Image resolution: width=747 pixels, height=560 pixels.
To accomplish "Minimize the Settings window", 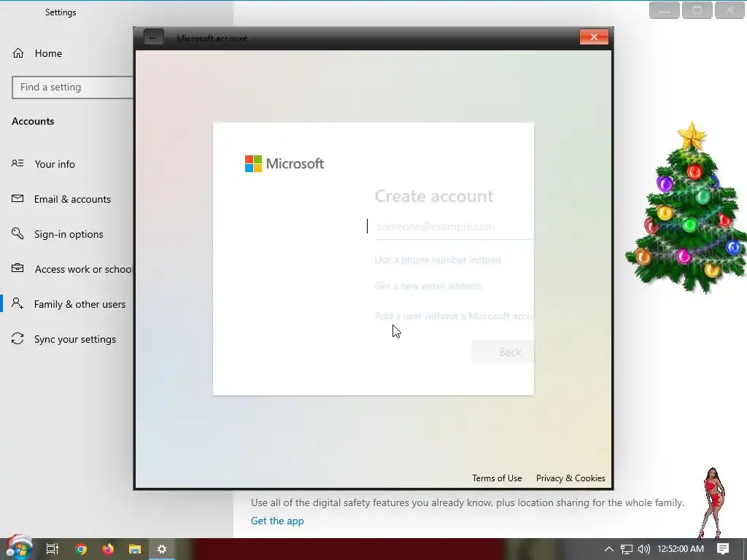I will pos(664,10).
